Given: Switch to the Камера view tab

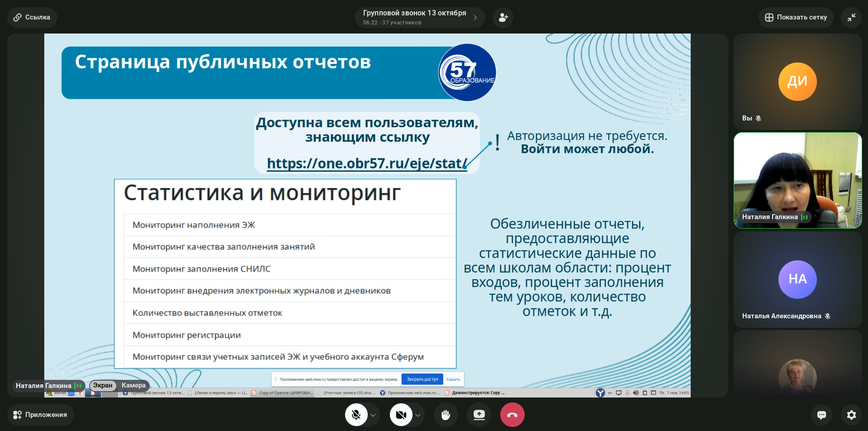Looking at the screenshot, I should click(x=133, y=385).
